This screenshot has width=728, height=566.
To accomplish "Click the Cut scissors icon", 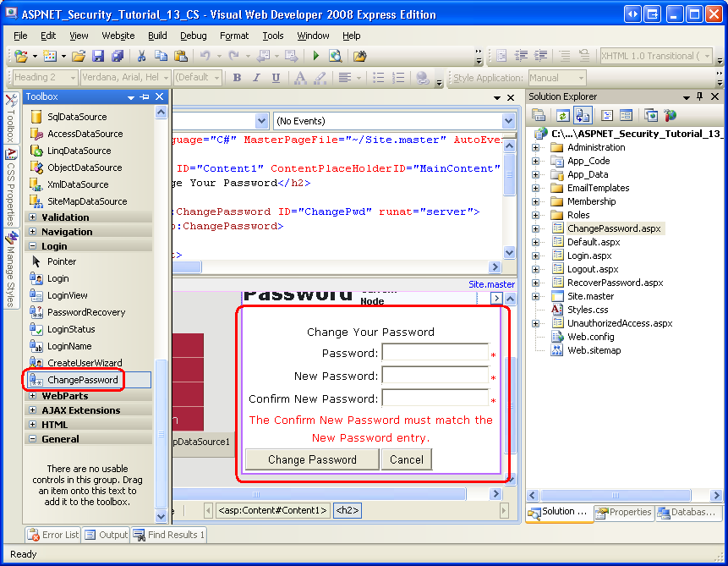I will click(x=141, y=56).
